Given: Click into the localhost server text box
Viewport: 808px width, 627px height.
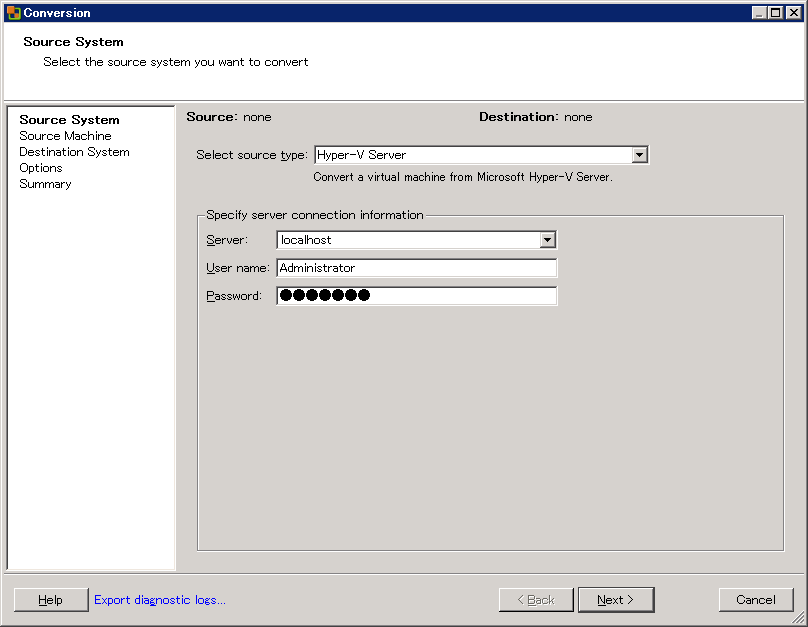Looking at the screenshot, I should [407, 240].
